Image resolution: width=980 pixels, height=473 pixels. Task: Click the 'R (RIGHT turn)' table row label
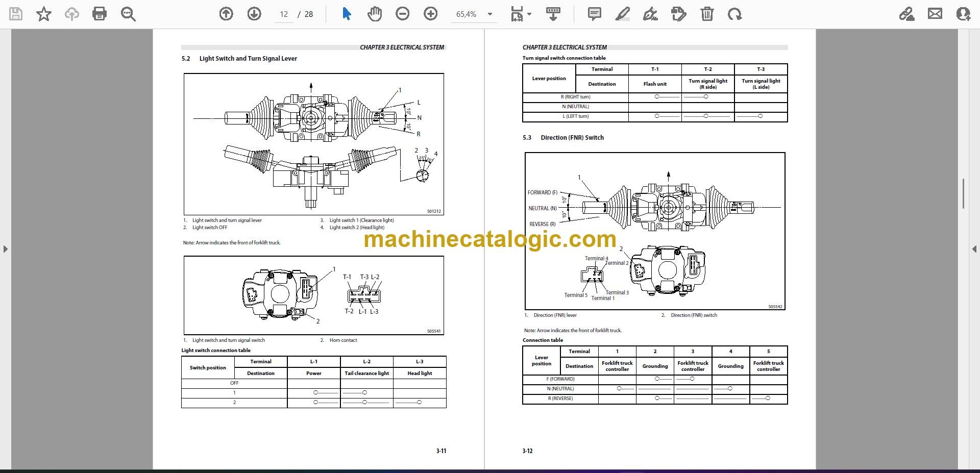(575, 97)
